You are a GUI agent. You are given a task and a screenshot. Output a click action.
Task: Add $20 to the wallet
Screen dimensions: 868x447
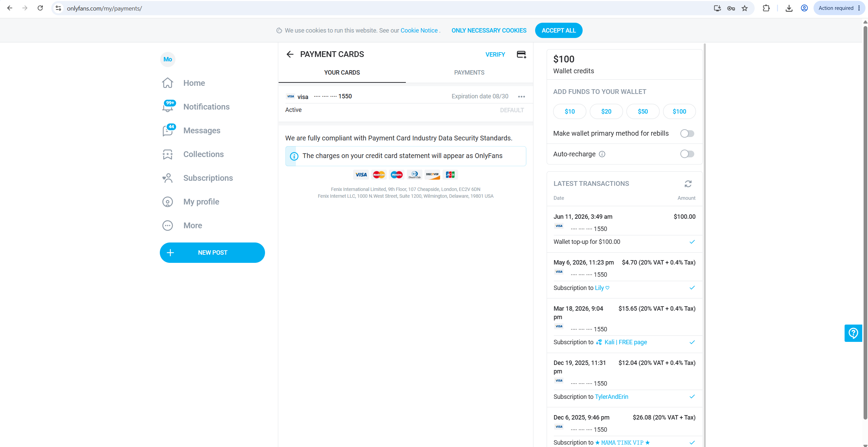tap(606, 112)
